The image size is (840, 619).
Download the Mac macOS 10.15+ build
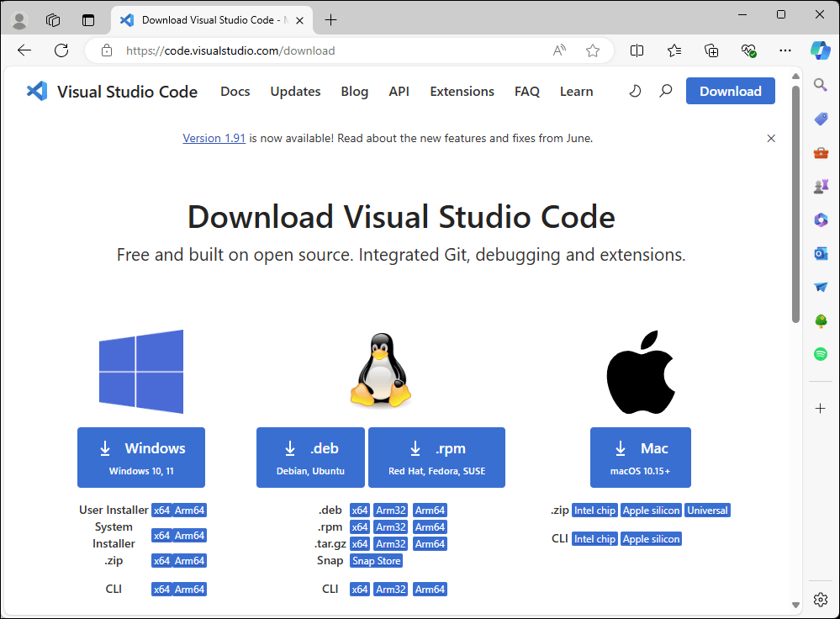pos(641,458)
